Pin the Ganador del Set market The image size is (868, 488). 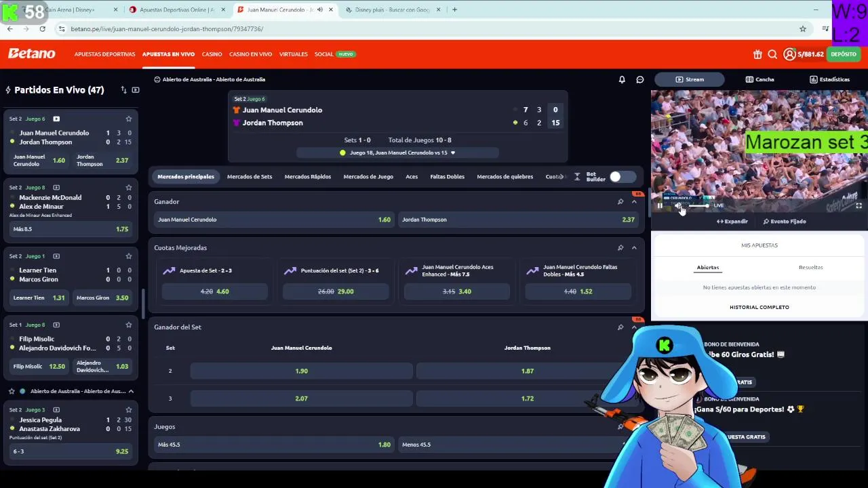(x=620, y=327)
